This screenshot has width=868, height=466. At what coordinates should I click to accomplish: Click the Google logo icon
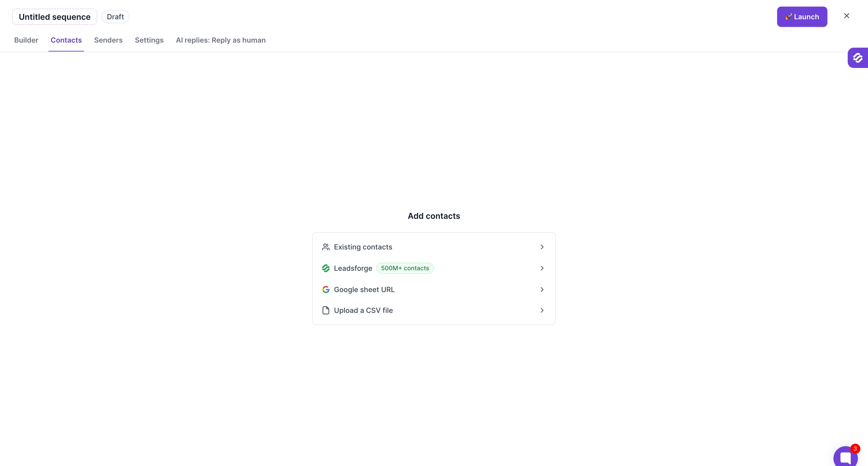325,289
